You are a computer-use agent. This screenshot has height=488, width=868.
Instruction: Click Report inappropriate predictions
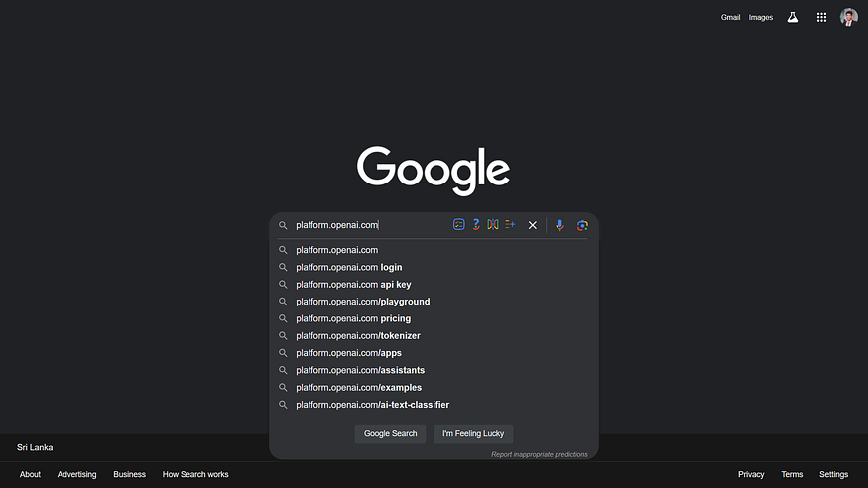tap(540, 454)
